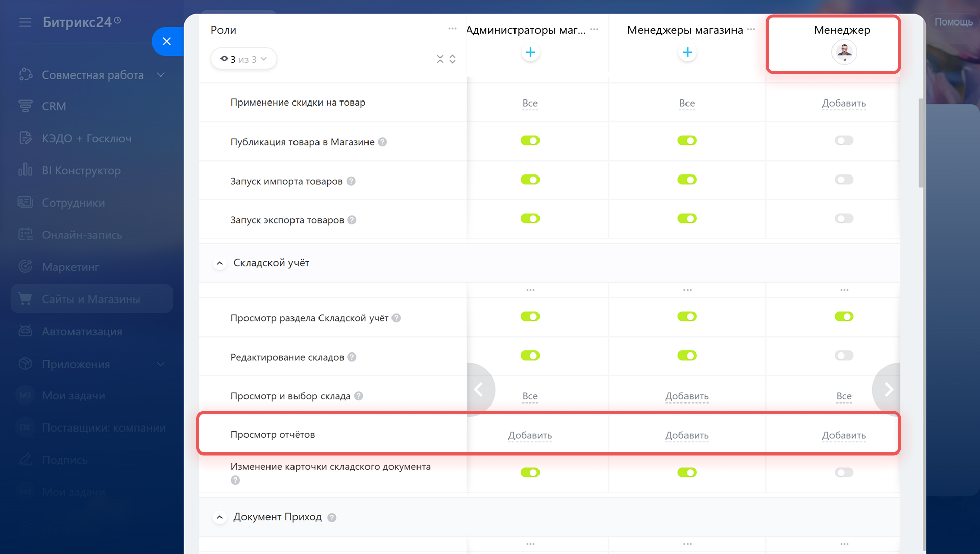Enable Запуск экспорта товаров for Менеджер
980x554 pixels.
(844, 218)
